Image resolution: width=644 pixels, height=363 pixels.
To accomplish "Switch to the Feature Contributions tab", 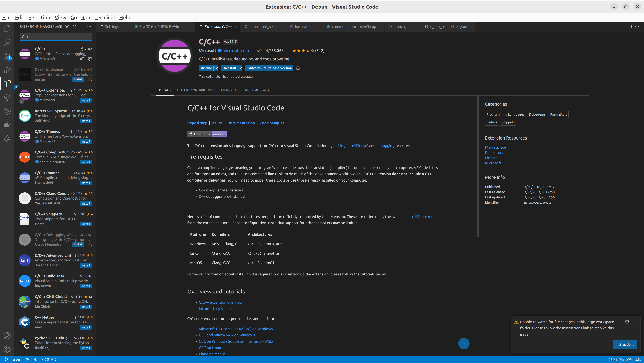I will [x=196, y=90].
